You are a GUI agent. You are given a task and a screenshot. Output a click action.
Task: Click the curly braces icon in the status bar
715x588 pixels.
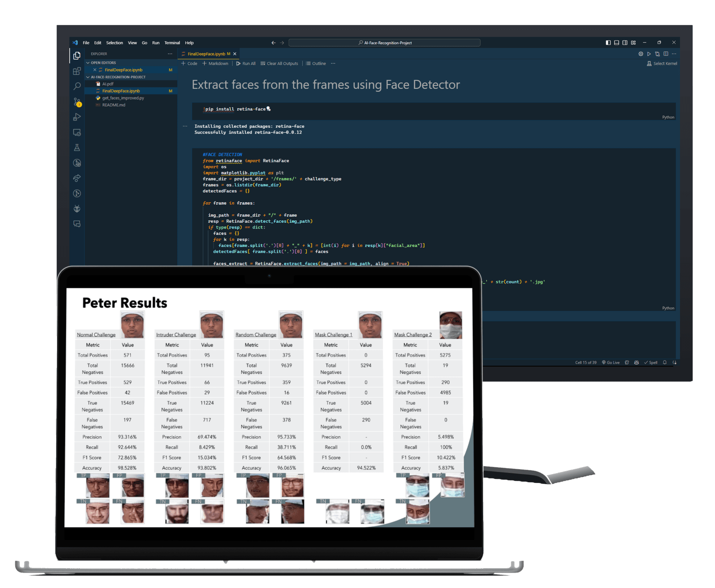click(x=674, y=362)
